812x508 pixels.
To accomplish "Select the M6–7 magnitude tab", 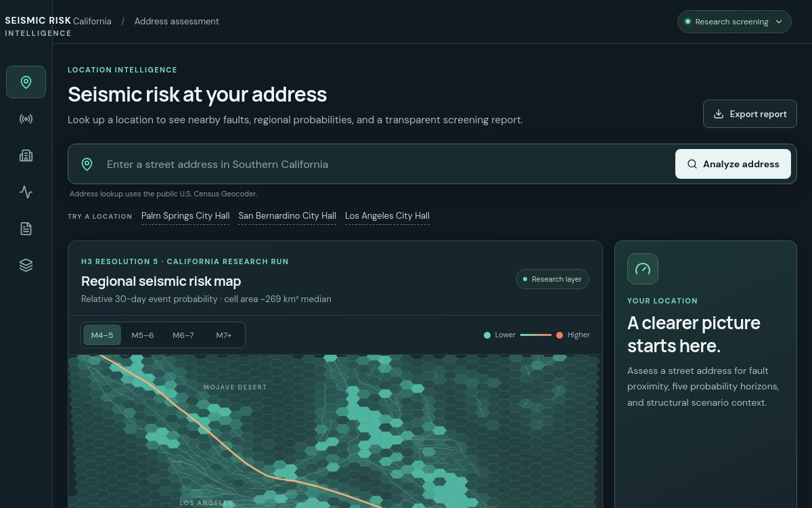I will [183, 335].
